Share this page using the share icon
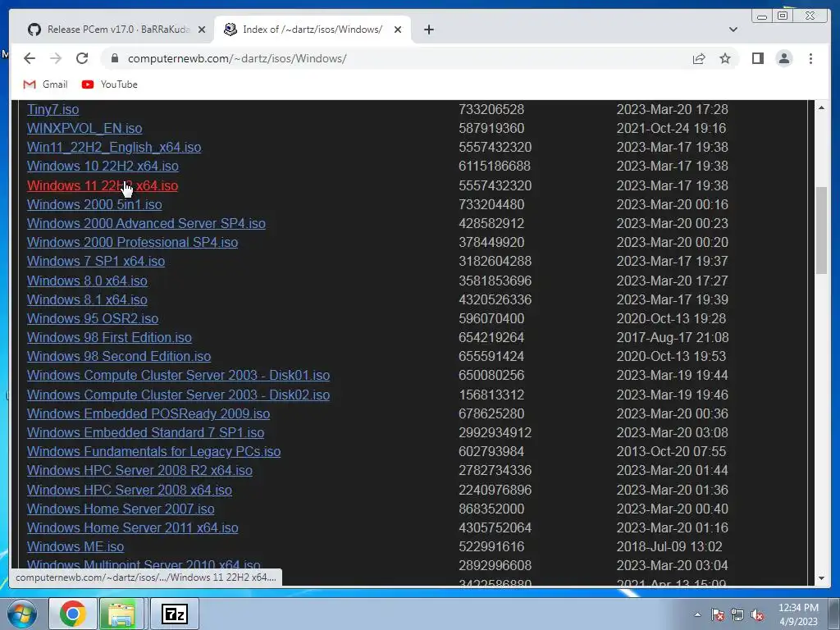This screenshot has height=630, width=840. click(699, 58)
